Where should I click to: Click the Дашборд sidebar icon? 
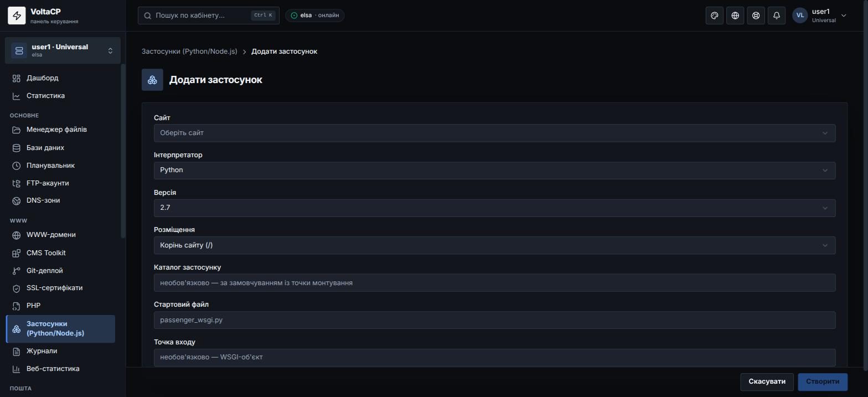click(17, 78)
